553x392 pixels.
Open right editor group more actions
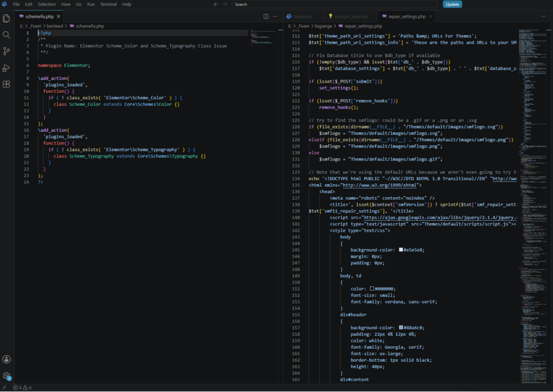[x=543, y=16]
